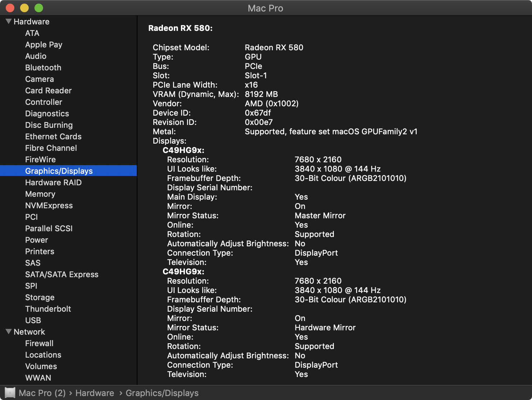
Task: Open Ethernet Cards section
Action: coord(53,136)
